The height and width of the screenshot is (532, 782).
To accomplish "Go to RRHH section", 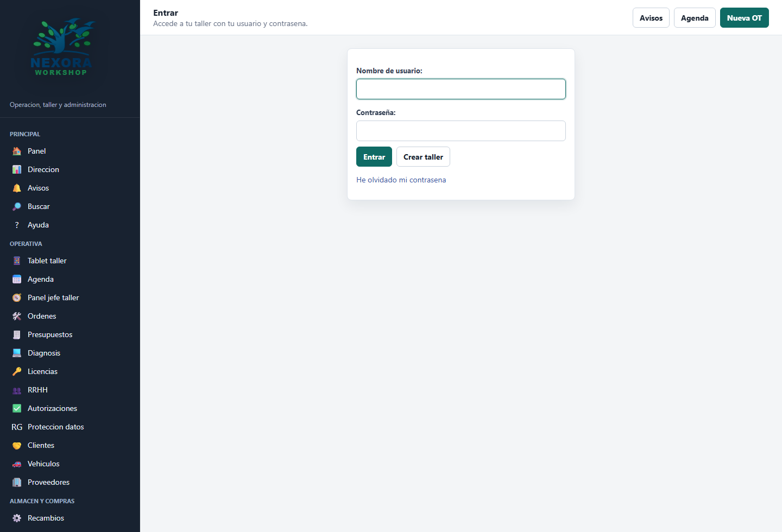I will pos(70,390).
